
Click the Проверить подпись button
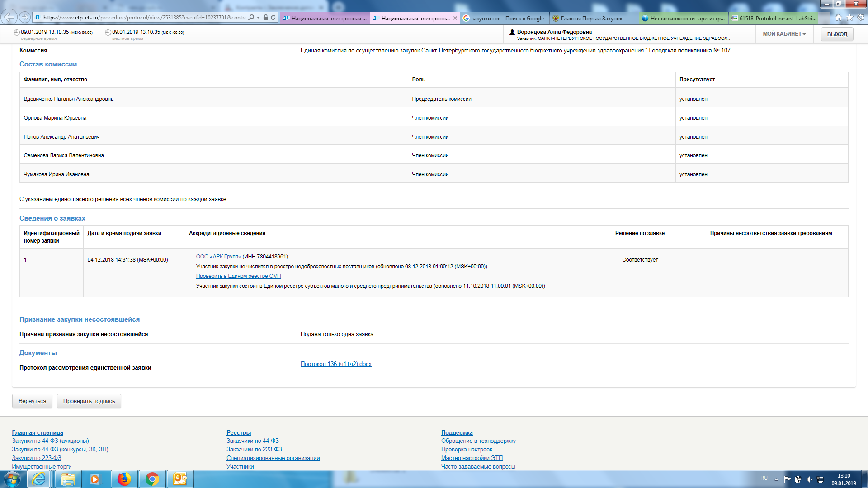(89, 401)
